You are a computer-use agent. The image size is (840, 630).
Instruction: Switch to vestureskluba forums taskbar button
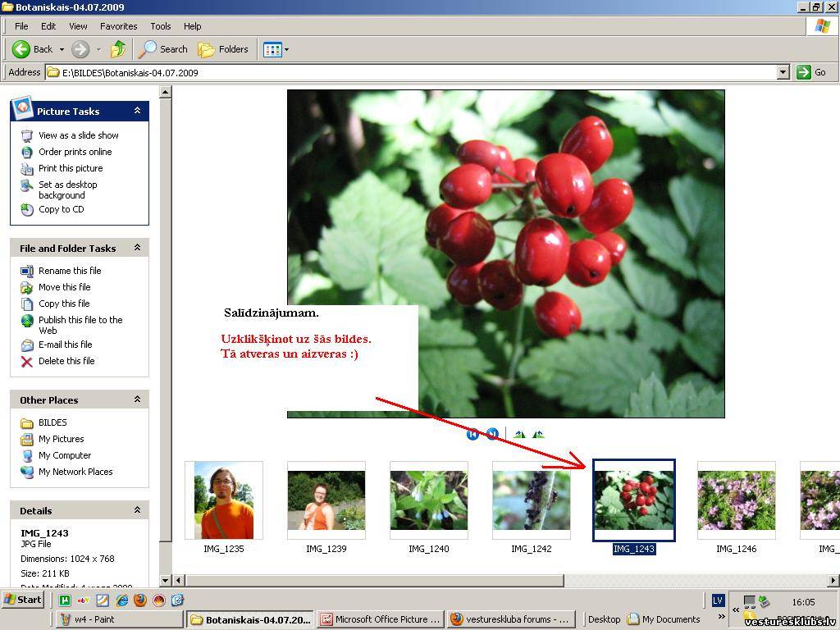coord(510,619)
